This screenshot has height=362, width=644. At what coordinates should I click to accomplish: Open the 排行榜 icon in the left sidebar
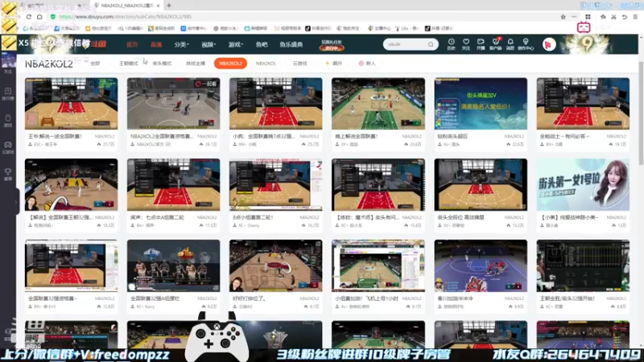[8, 94]
